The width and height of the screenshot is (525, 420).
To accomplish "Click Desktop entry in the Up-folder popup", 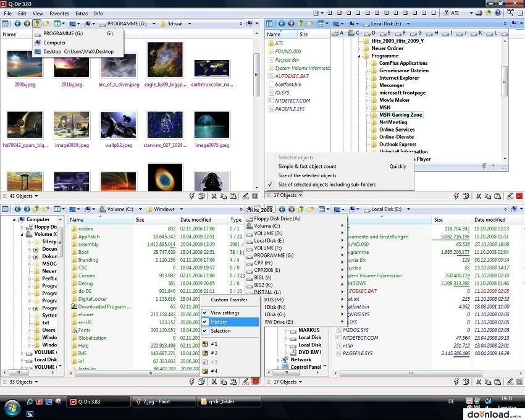I will click(78, 52).
